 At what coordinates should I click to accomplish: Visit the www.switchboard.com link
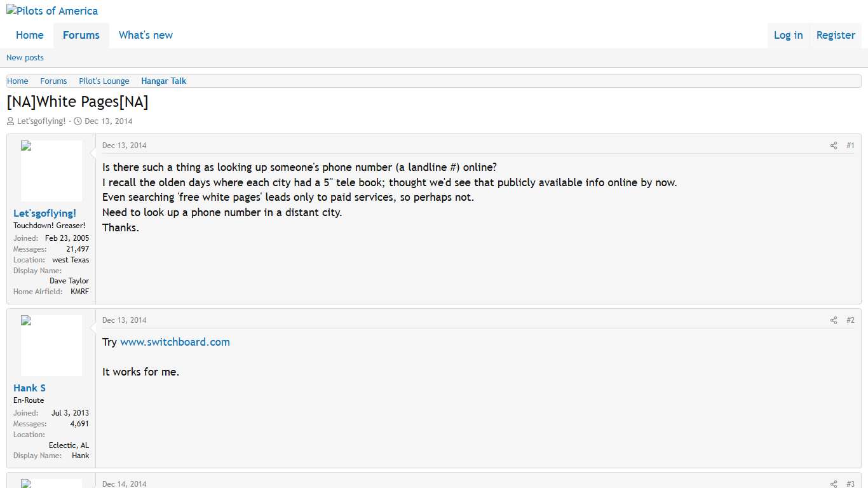(175, 342)
